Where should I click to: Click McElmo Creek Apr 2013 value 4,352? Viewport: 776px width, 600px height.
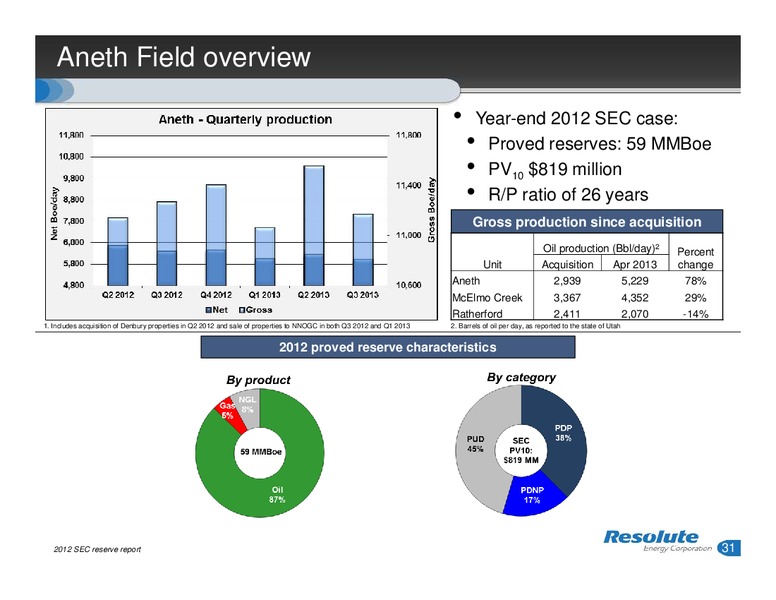click(634, 298)
